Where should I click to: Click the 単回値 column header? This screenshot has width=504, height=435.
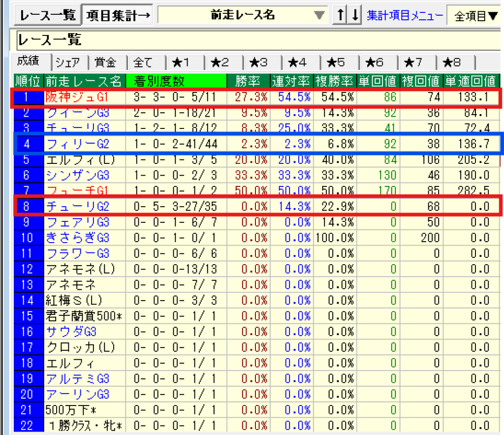(378, 80)
